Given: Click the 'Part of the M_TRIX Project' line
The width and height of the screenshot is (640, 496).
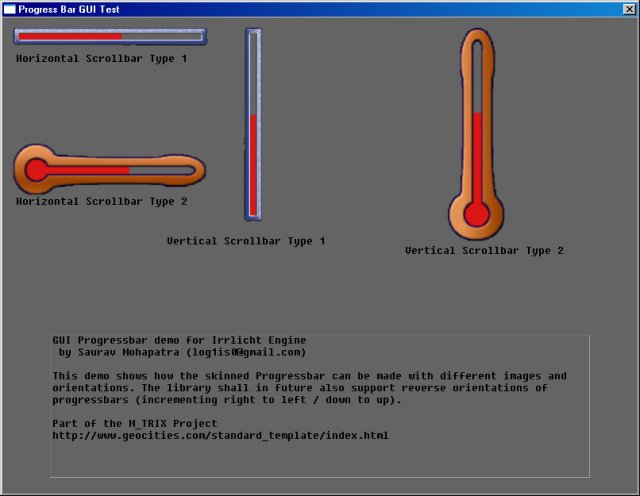Looking at the screenshot, I should tap(135, 423).
